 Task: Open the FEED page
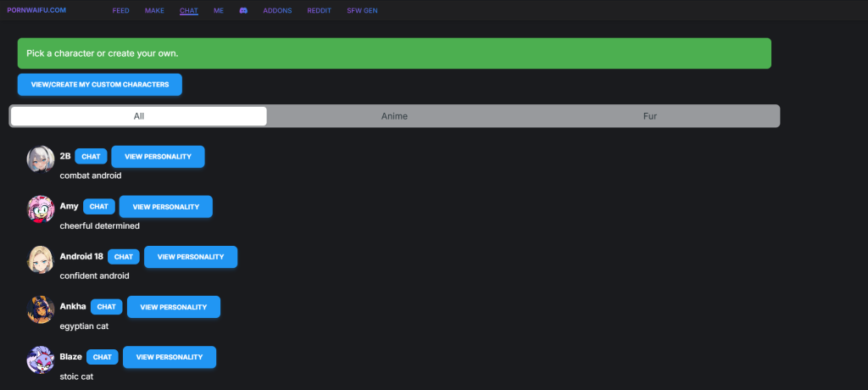pos(120,10)
